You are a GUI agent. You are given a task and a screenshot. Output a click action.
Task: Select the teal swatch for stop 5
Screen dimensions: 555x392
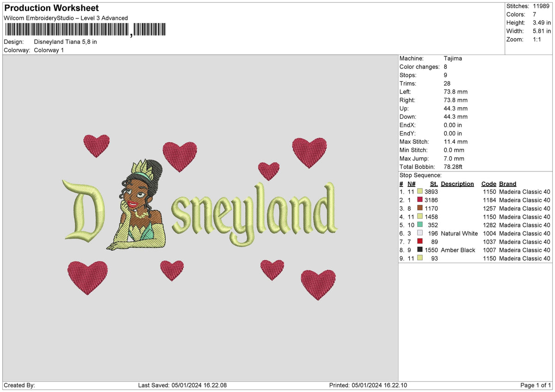420,225
